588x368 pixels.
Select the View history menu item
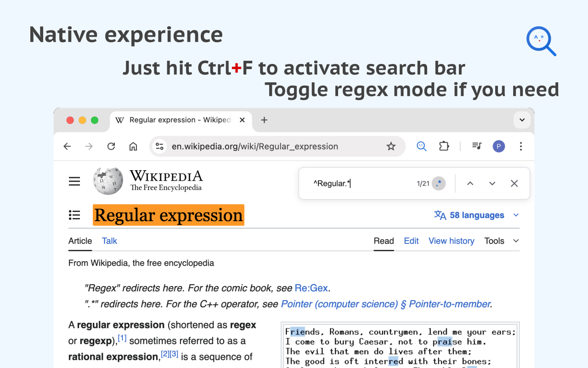coord(451,241)
